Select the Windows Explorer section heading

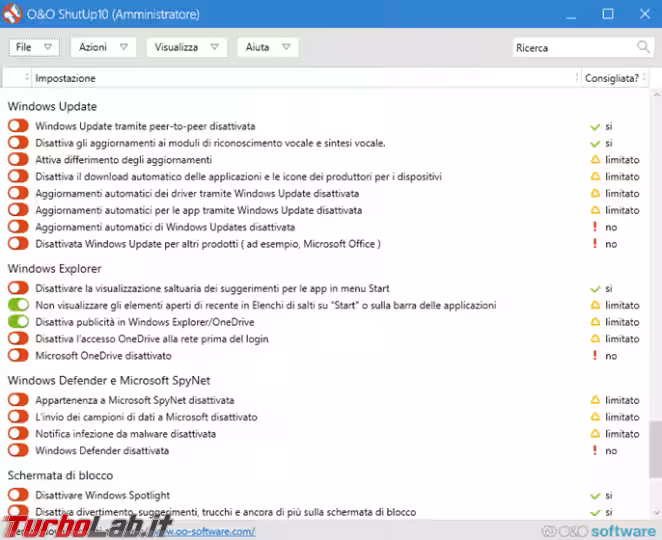click(54, 269)
